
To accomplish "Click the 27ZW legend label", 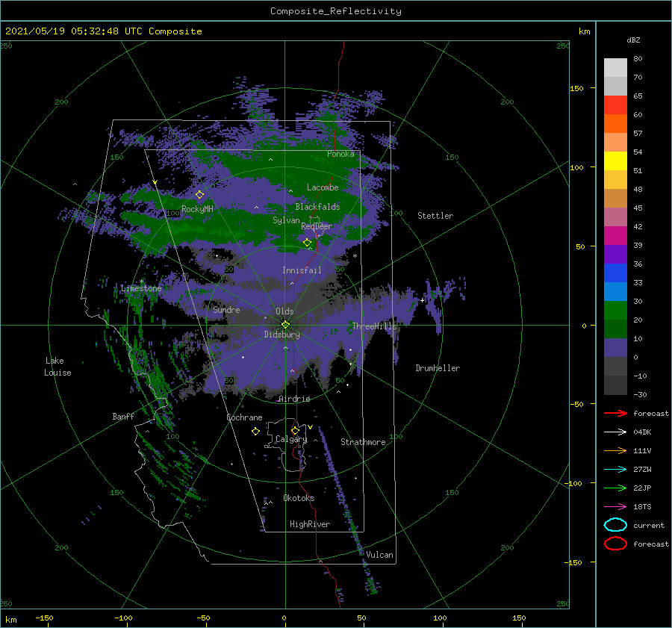I will click(642, 470).
